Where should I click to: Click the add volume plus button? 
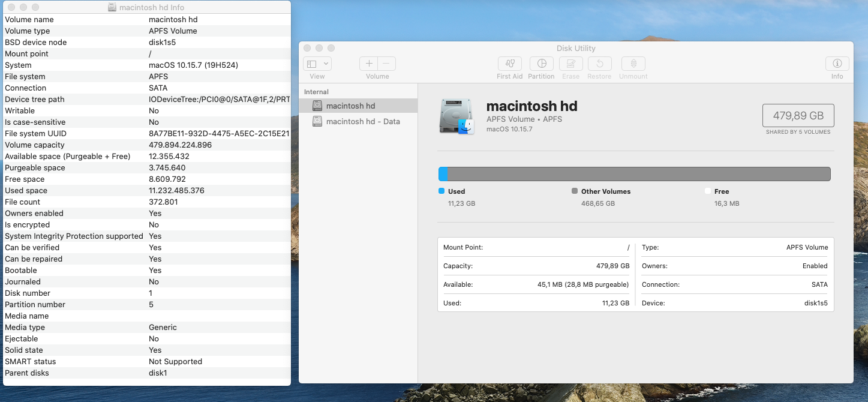pyautogui.click(x=368, y=64)
